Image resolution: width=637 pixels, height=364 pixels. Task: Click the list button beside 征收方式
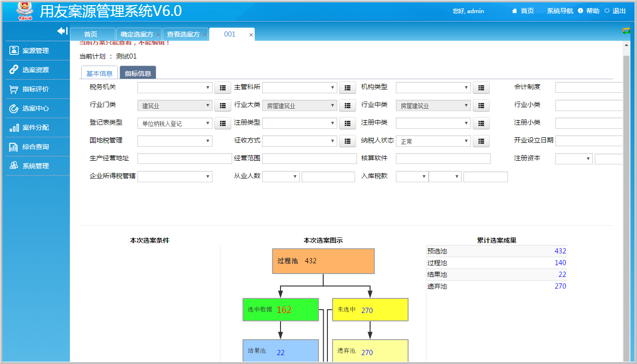(347, 141)
